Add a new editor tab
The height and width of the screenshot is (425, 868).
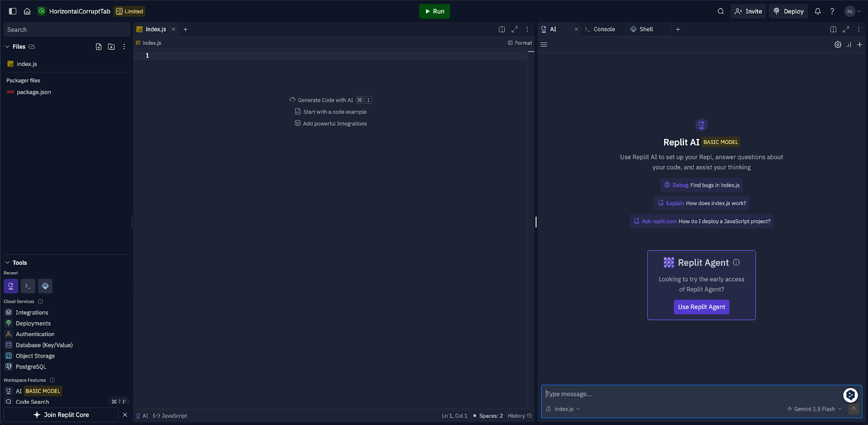[x=186, y=29]
